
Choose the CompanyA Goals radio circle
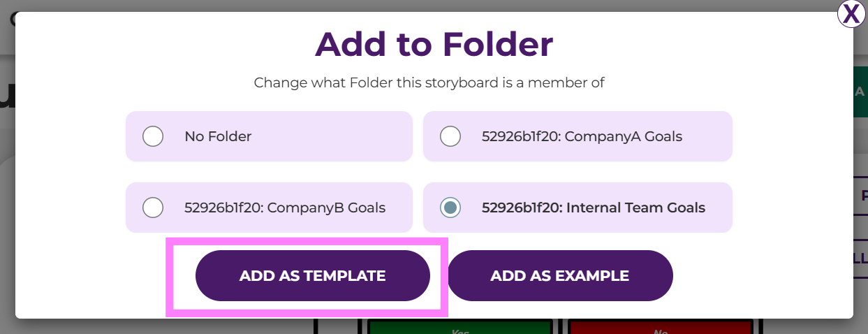[450, 136]
